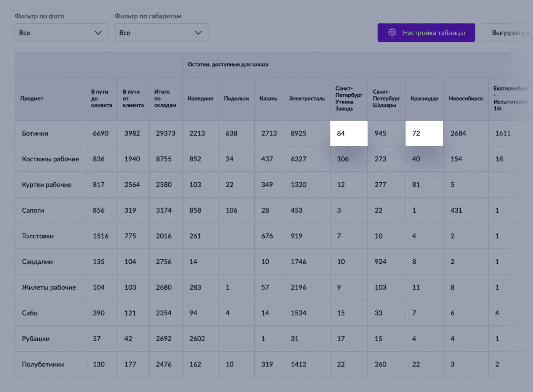Click the Подольск column header

pyautogui.click(x=236, y=99)
